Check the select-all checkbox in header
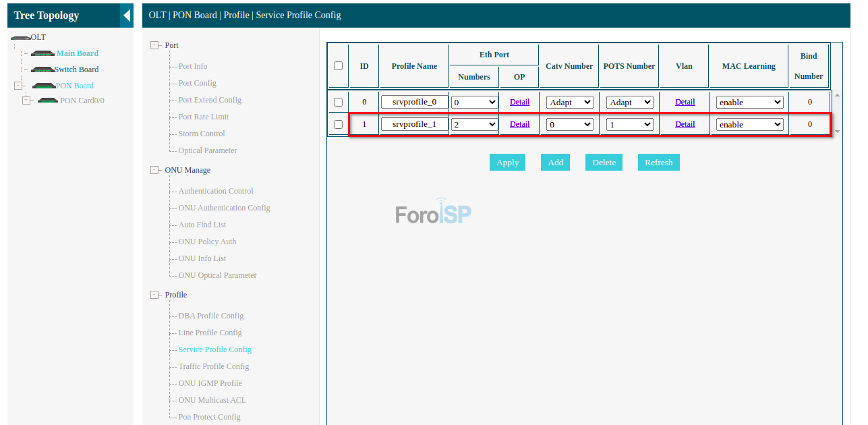This screenshot has height=425, width=868. tap(339, 66)
